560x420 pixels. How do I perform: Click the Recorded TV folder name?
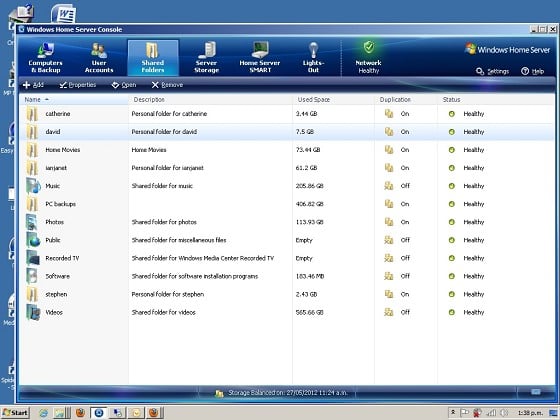click(x=62, y=258)
